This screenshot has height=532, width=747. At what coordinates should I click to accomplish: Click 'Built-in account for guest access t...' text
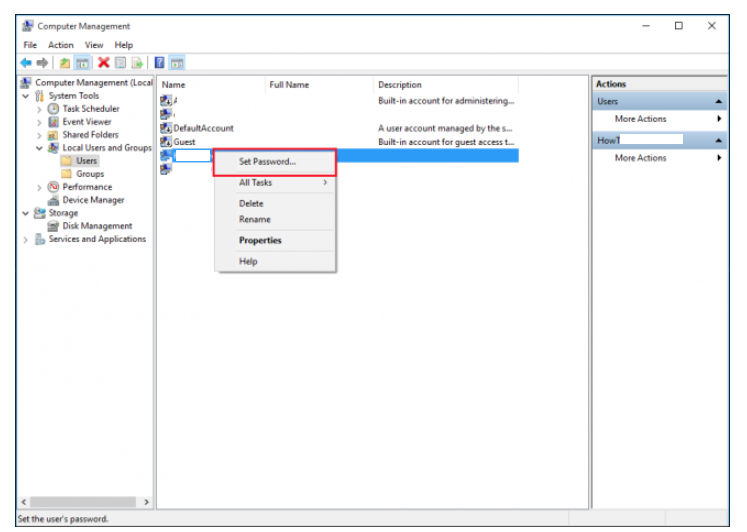[x=446, y=142]
